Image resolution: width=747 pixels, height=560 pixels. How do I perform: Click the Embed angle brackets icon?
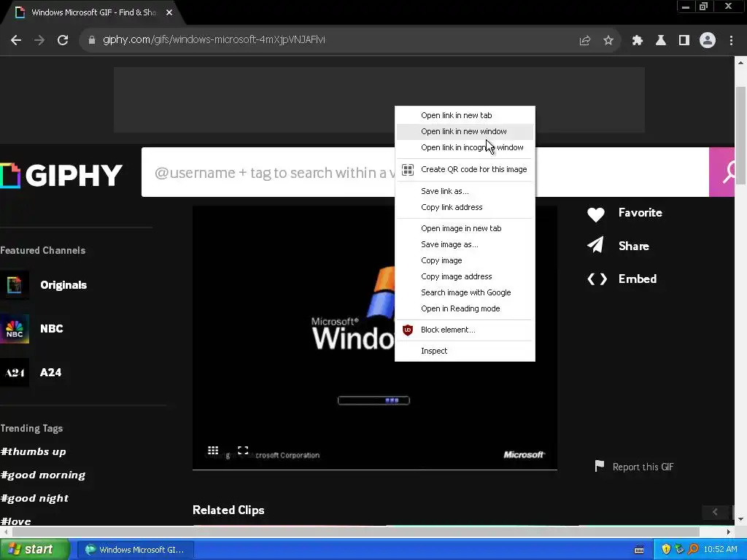point(597,279)
